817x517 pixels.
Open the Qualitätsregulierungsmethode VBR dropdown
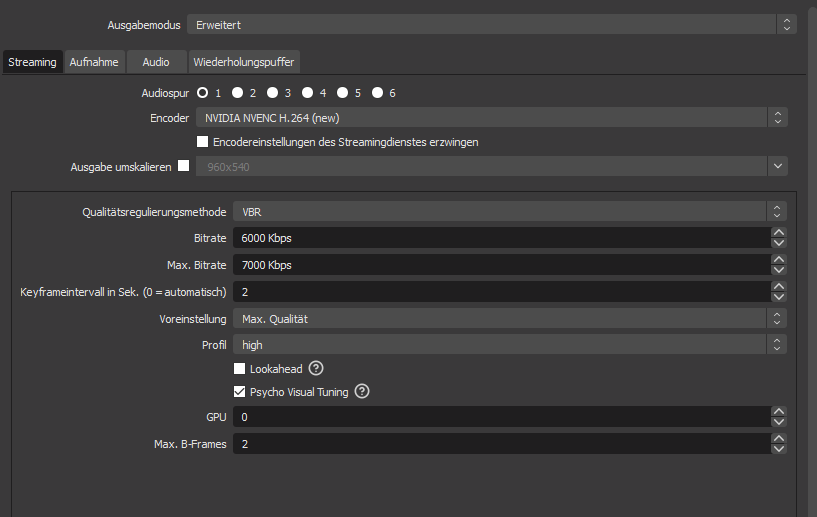pos(510,212)
